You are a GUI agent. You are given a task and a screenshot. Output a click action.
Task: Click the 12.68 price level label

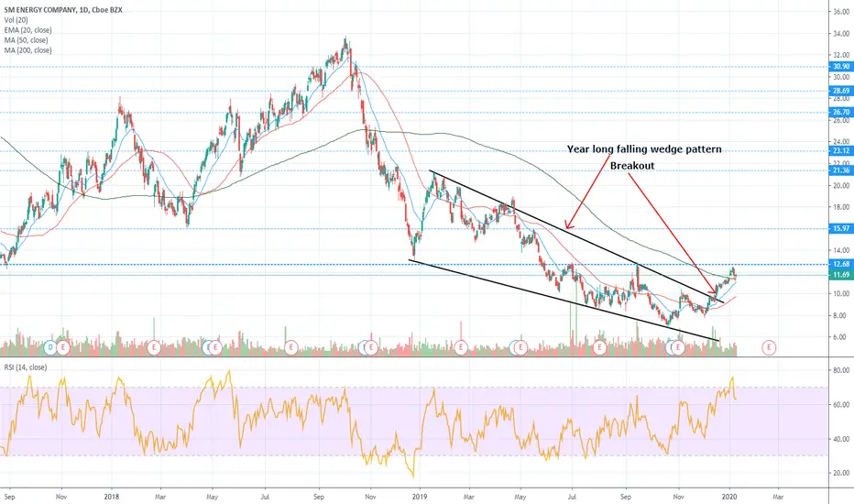[x=841, y=264]
